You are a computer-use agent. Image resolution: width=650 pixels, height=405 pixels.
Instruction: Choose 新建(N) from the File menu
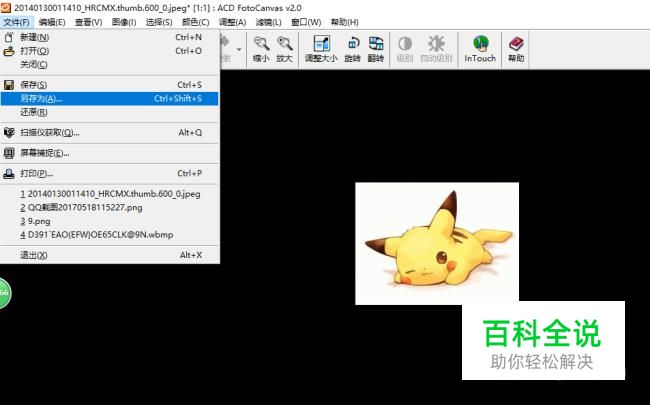tap(109, 37)
